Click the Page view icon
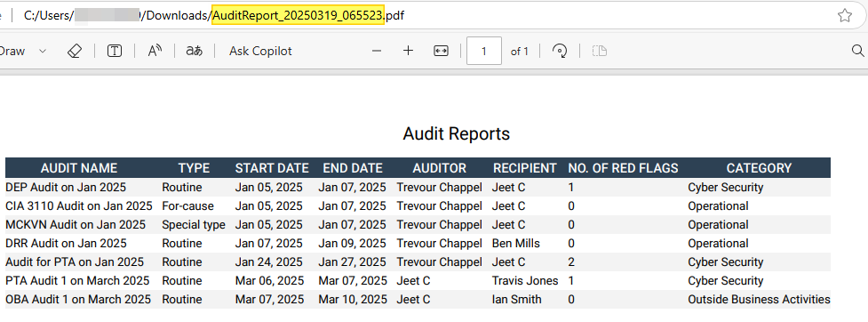Viewport: 868px width, 322px height. tap(600, 51)
